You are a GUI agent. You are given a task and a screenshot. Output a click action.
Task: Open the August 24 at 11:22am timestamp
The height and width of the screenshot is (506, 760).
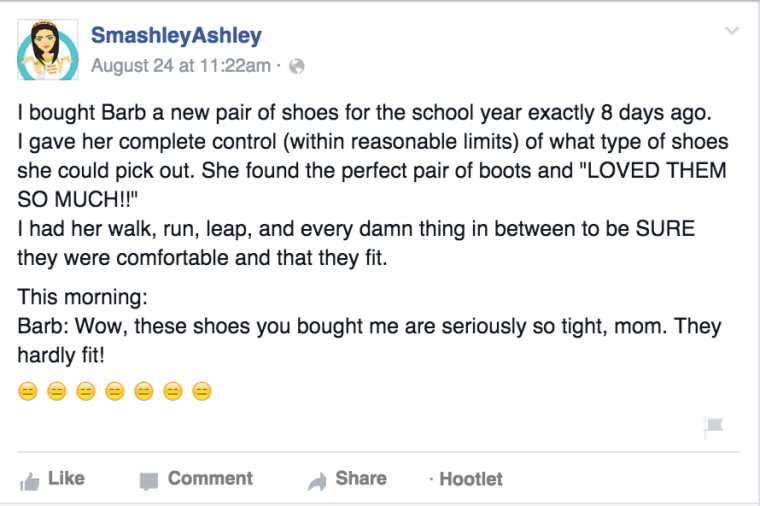coord(180,67)
